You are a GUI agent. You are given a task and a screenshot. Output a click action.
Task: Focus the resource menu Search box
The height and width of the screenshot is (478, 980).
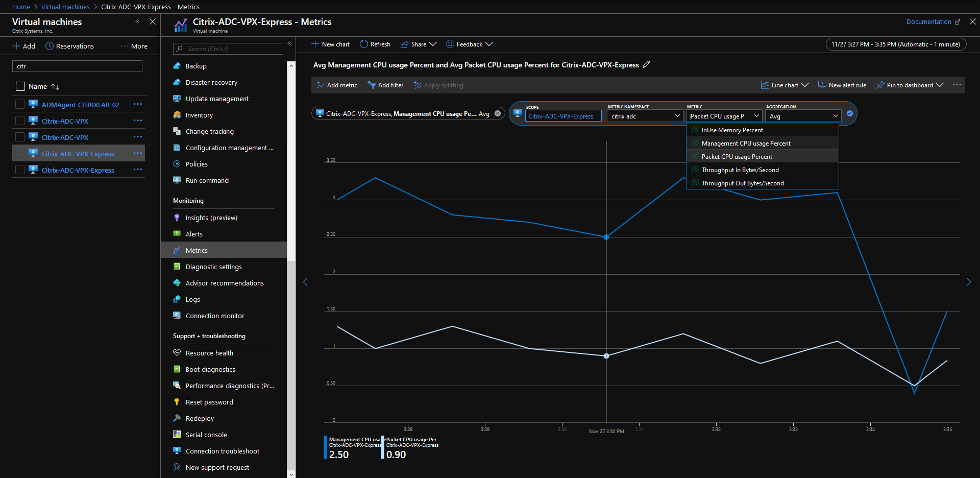point(228,49)
